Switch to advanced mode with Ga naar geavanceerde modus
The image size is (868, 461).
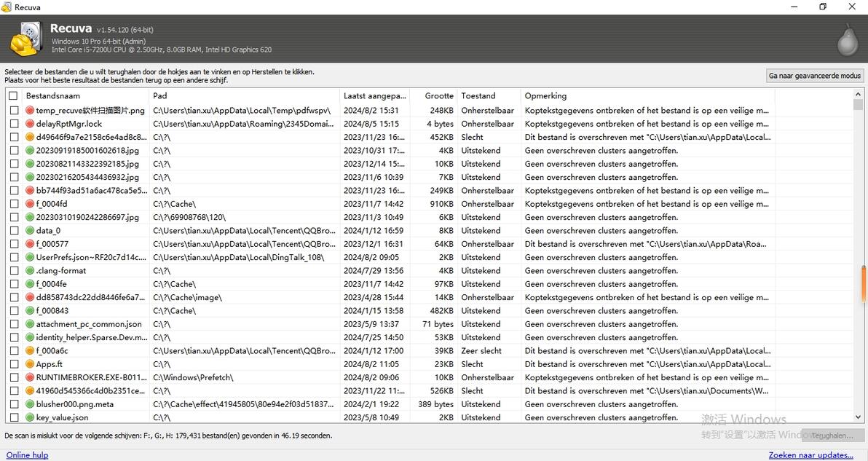point(815,76)
